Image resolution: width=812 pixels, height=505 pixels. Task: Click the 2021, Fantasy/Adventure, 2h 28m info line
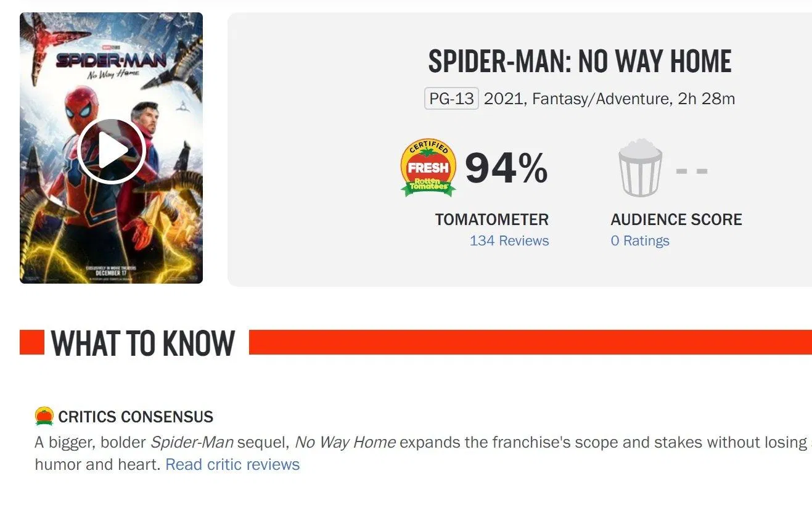609,99
